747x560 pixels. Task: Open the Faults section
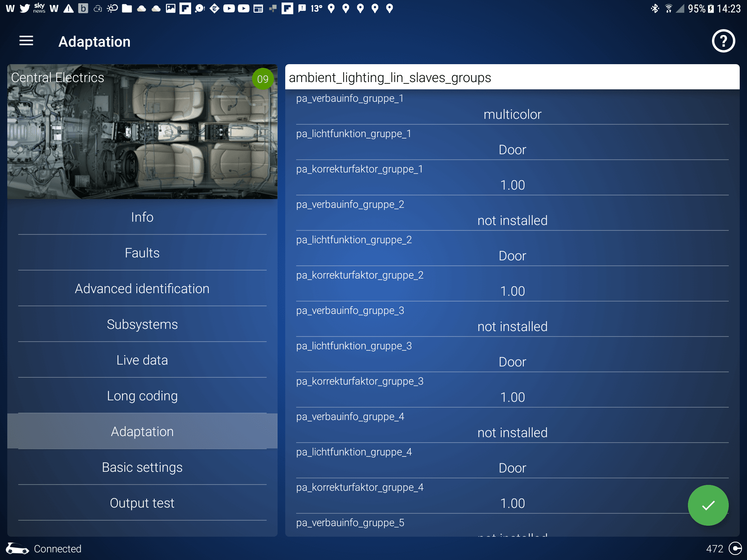point(142,253)
